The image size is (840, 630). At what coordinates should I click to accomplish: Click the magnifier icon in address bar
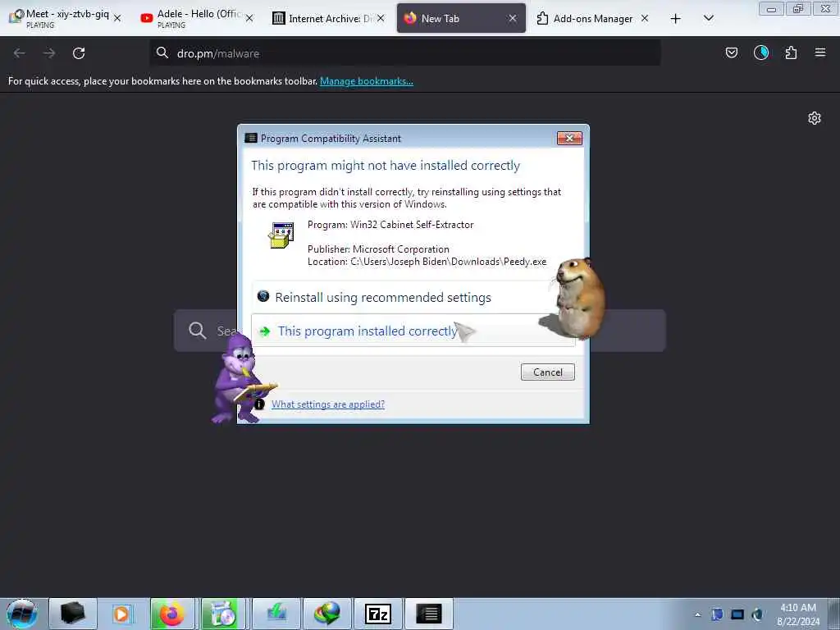coord(162,52)
